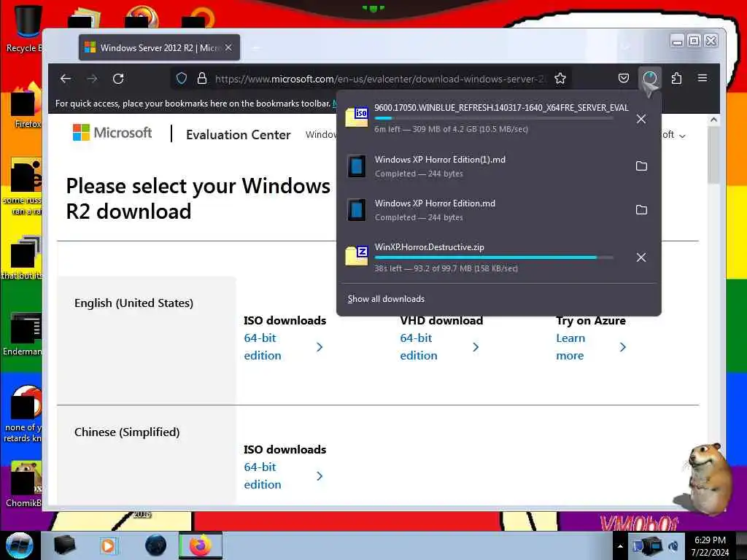Show hidden system tray icons
Image resolution: width=747 pixels, height=560 pixels.
[x=620, y=546]
